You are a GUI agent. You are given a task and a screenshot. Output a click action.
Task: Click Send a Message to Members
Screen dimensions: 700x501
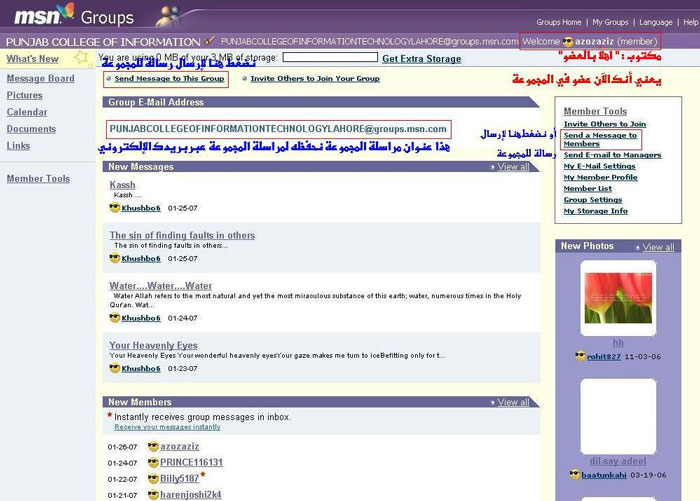[x=600, y=139]
